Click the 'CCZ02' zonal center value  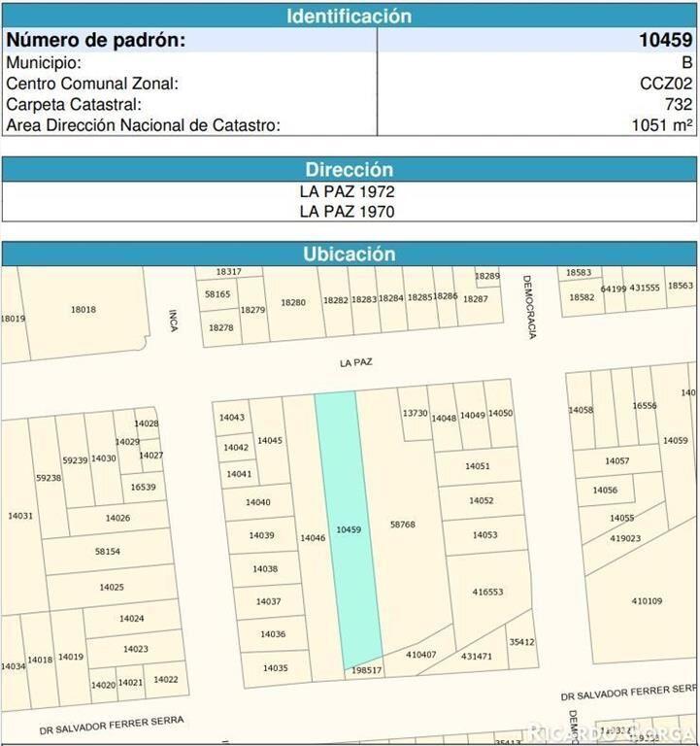click(666, 84)
